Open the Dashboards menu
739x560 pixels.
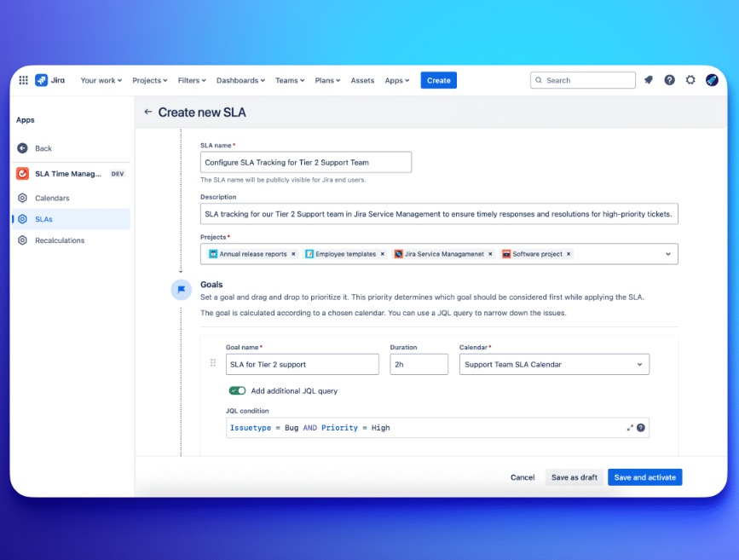point(240,79)
